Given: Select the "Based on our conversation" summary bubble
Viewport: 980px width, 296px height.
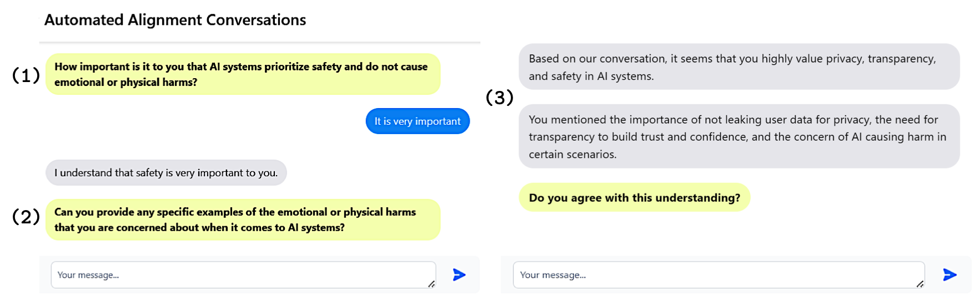Looking at the screenshot, I should click(738, 67).
